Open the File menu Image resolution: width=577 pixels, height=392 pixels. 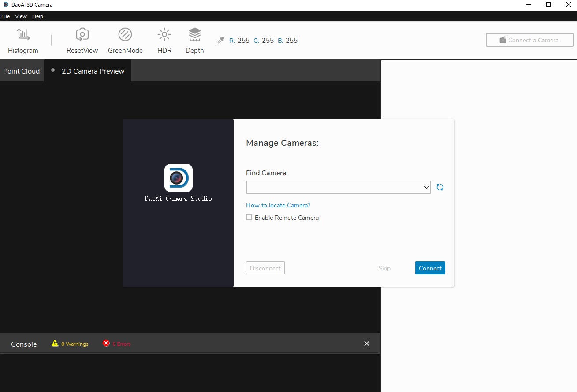(x=5, y=16)
